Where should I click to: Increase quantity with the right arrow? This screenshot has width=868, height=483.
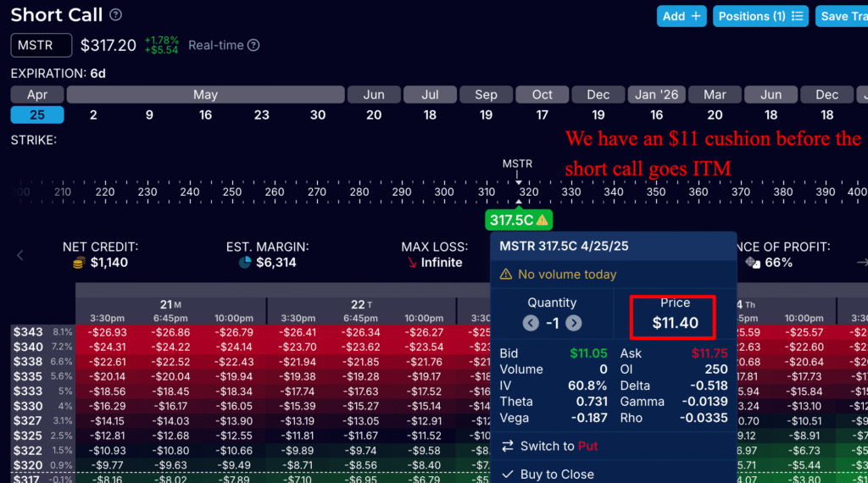574,323
